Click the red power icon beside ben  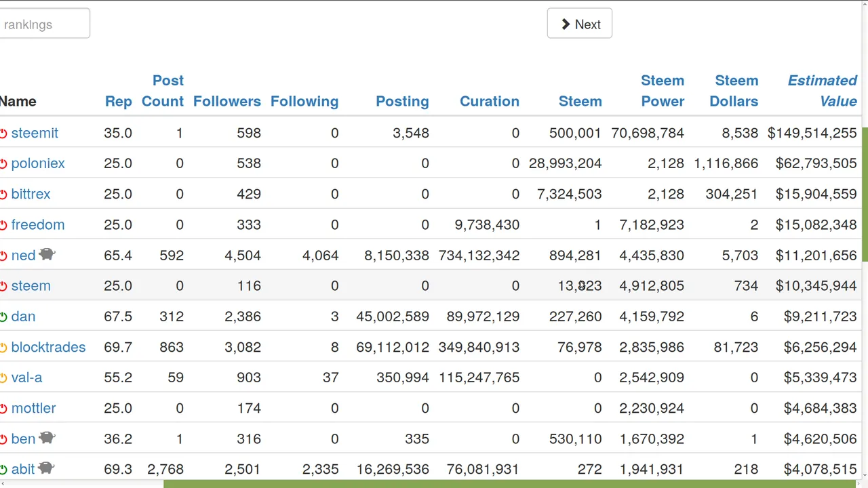pyautogui.click(x=3, y=439)
